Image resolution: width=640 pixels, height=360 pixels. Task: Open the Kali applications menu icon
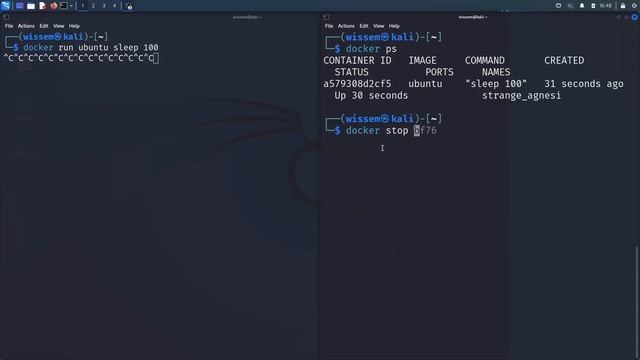tap(5, 6)
